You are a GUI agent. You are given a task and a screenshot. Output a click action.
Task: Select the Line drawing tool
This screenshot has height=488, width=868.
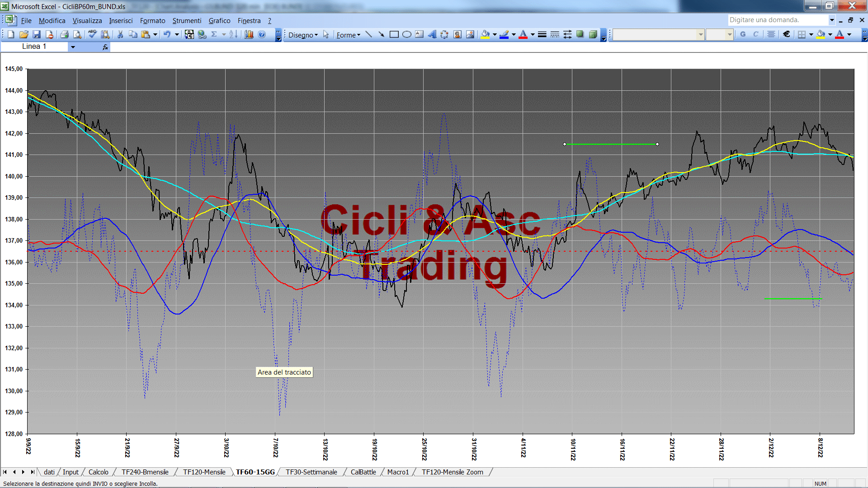[369, 34]
